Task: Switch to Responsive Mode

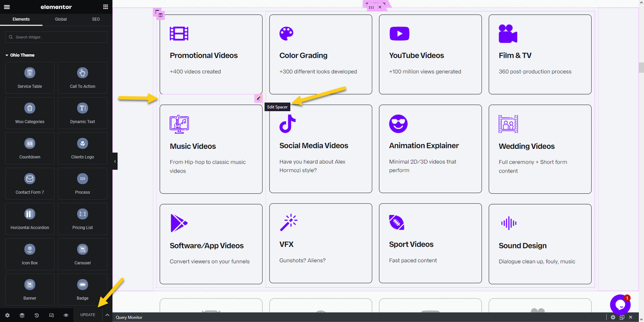Action: coord(51,315)
